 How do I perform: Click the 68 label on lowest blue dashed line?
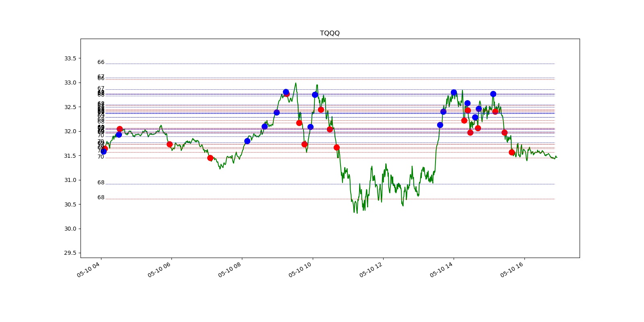[x=101, y=183]
